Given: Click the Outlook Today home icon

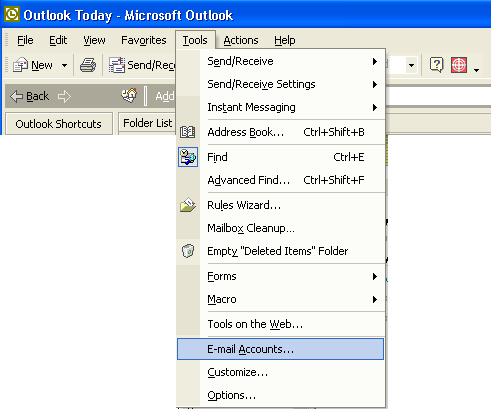Looking at the screenshot, I should pos(129,95).
